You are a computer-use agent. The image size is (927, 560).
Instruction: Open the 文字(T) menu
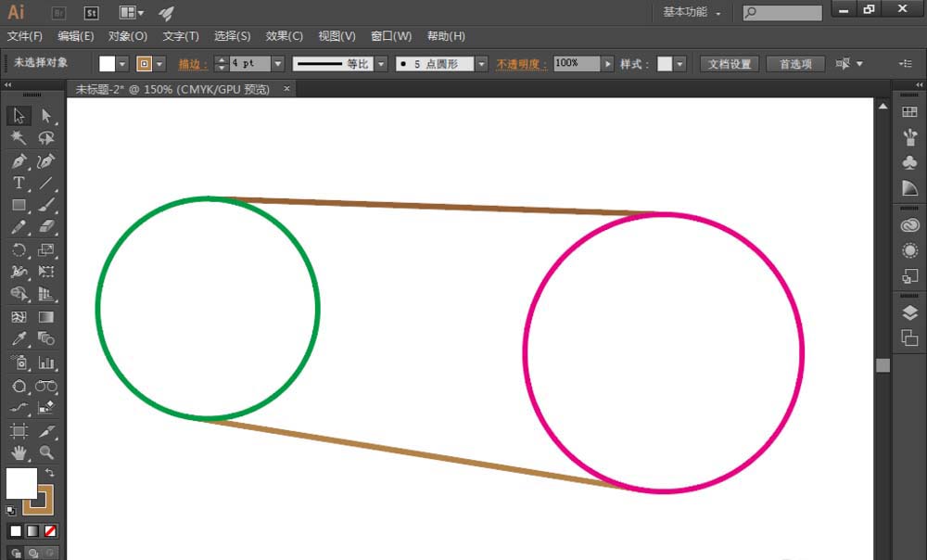181,36
